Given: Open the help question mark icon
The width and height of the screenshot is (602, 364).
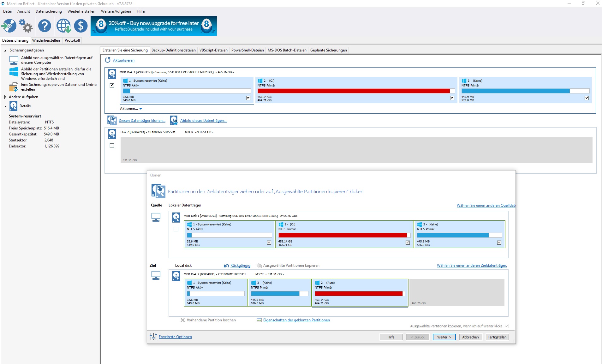Looking at the screenshot, I should coord(45,26).
